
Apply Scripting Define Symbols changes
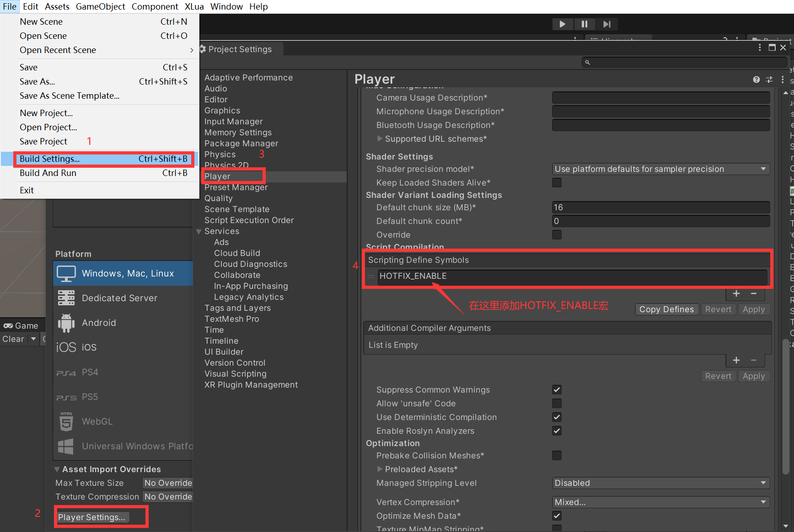click(x=754, y=309)
